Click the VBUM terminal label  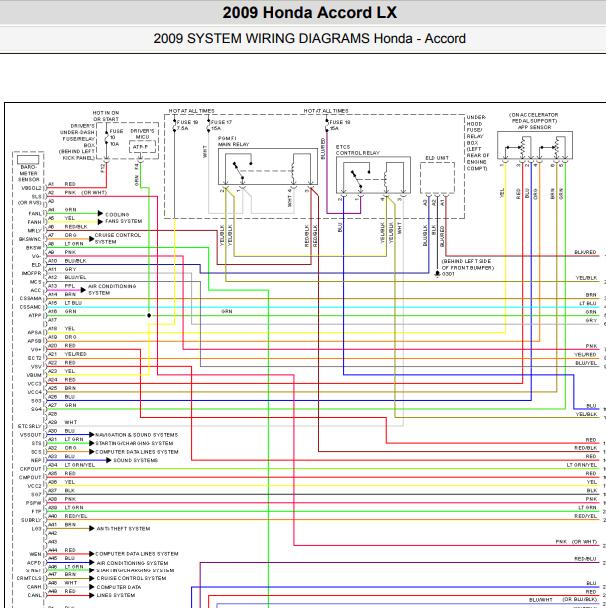pyautogui.click(x=34, y=375)
